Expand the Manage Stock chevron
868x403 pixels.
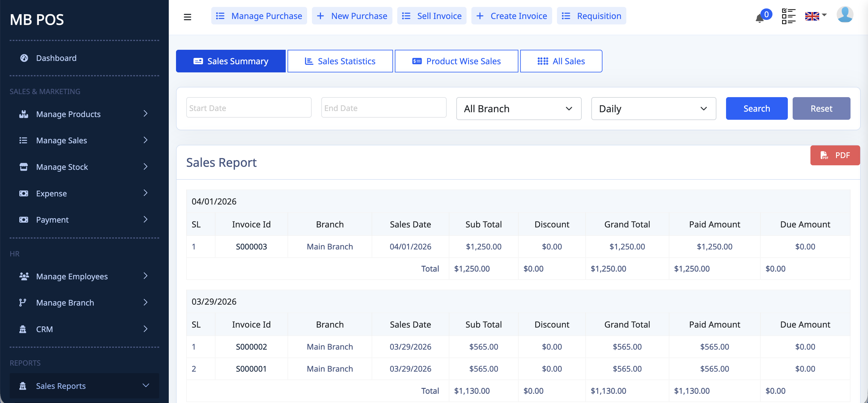146,167
